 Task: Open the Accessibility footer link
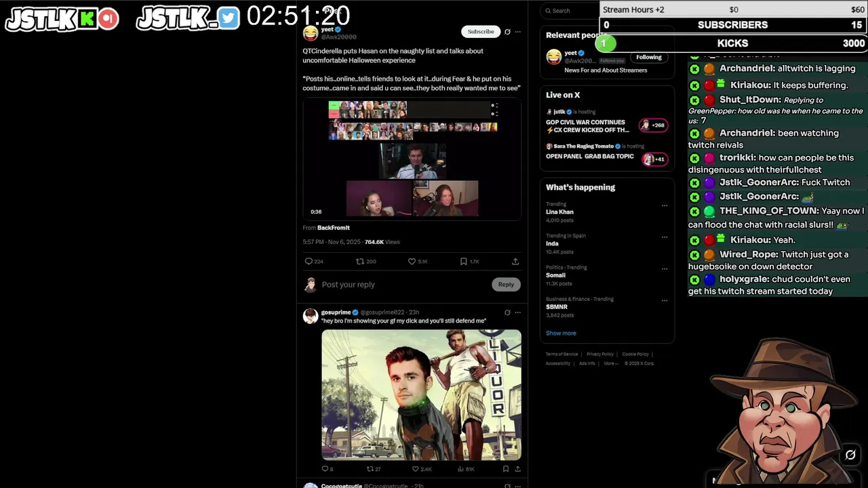(x=558, y=363)
